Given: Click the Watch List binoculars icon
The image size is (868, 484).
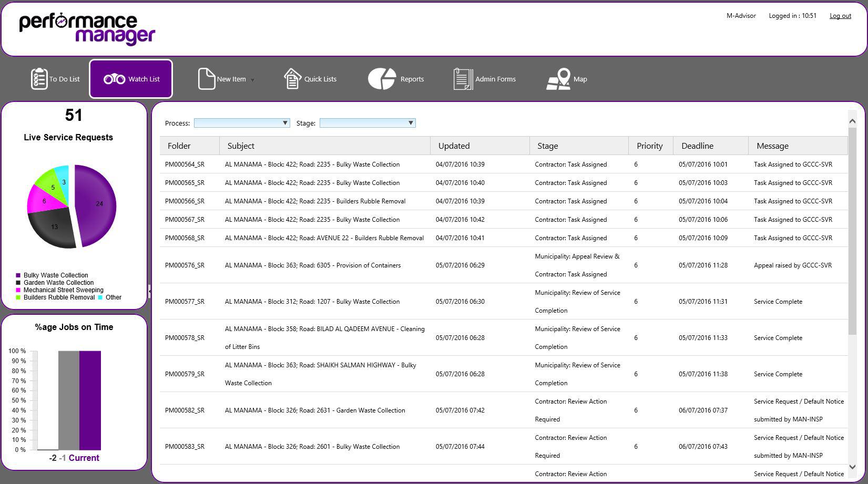Looking at the screenshot, I should pos(114,79).
